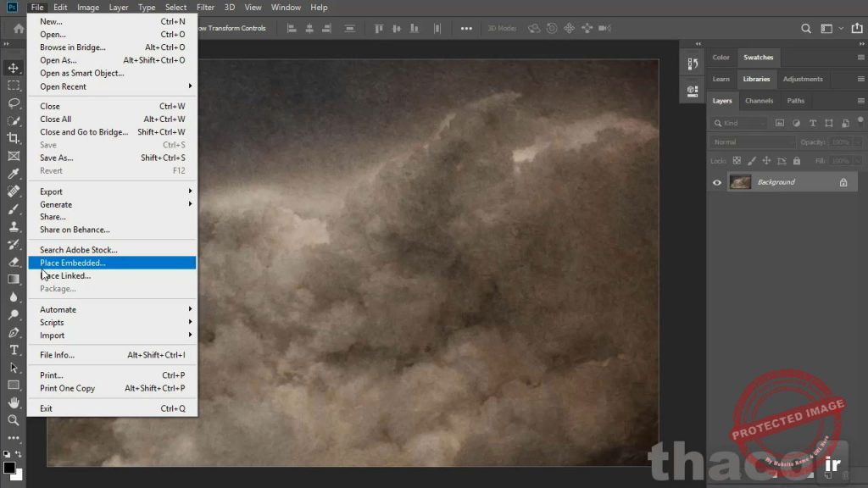868x488 pixels.
Task: Open the Normal blend mode dropdown
Action: click(751, 142)
